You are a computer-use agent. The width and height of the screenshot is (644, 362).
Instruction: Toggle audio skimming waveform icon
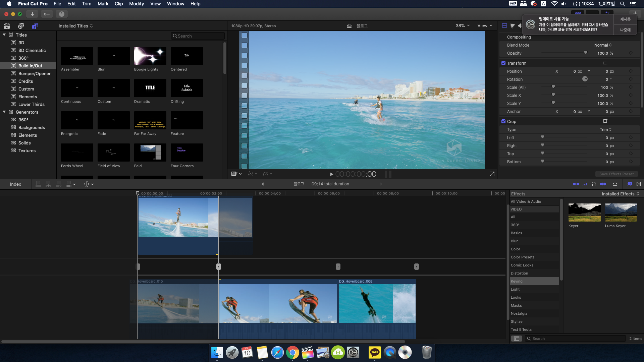pos(585,184)
